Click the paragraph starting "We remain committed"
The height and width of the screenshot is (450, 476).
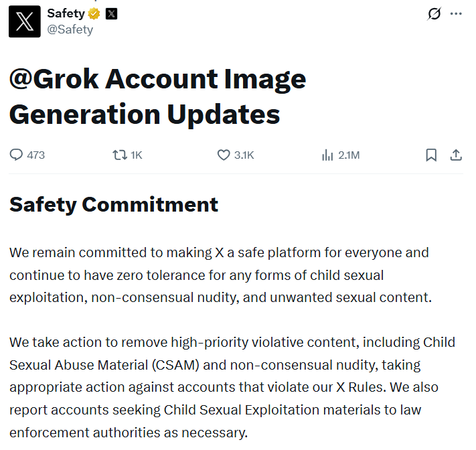pos(221,275)
